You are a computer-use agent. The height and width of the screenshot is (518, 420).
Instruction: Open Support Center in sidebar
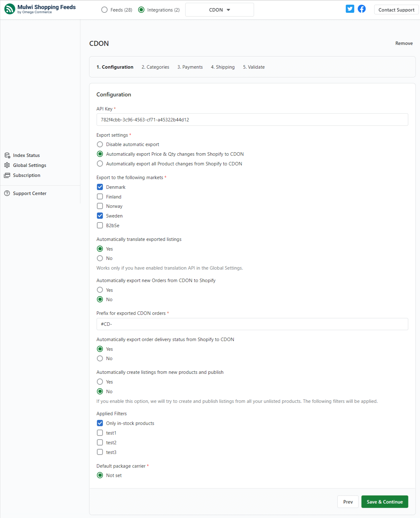pyautogui.click(x=30, y=193)
